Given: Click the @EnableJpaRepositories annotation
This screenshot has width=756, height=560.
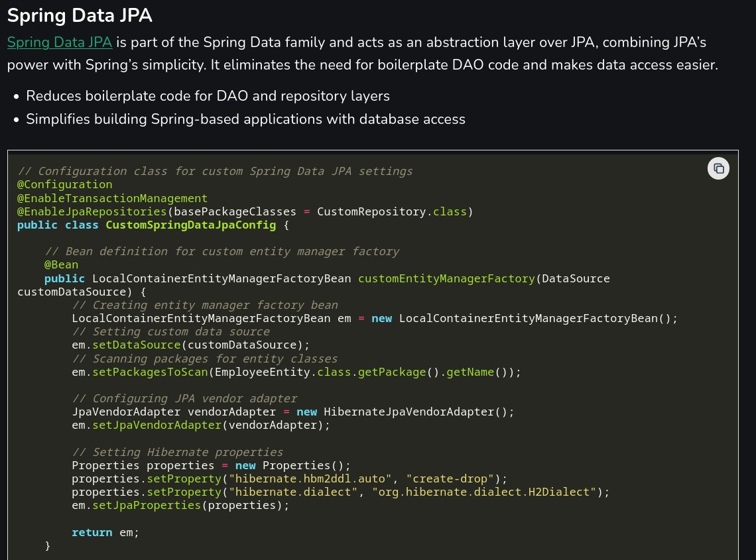Looking at the screenshot, I should (92, 211).
